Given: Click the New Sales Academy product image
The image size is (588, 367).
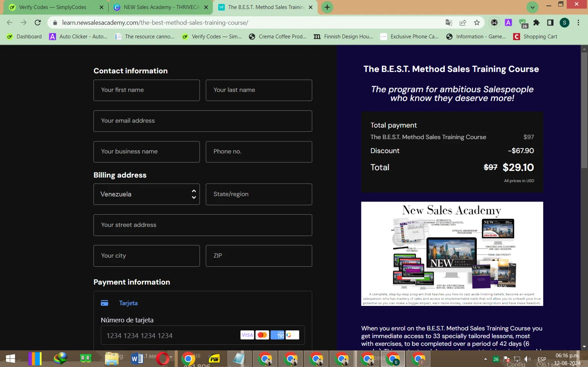Looking at the screenshot, I should pyautogui.click(x=452, y=254).
